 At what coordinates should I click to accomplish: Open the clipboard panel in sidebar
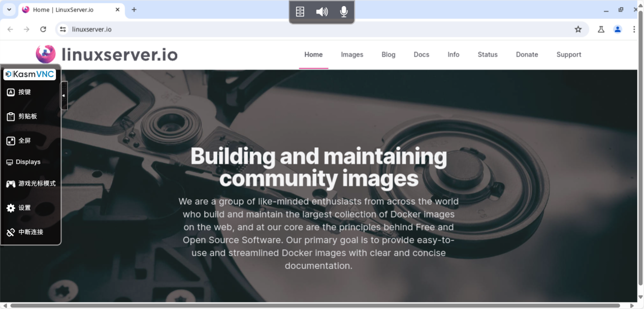click(x=11, y=116)
